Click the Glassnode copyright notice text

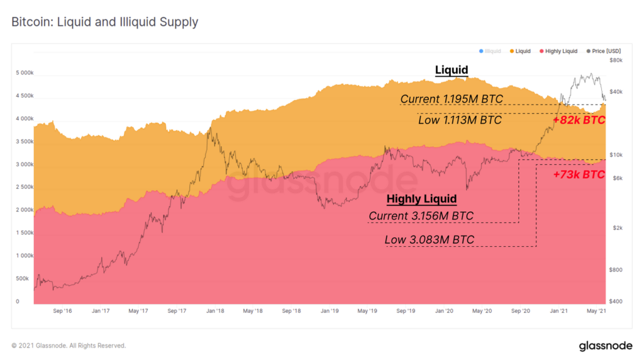pos(69,346)
